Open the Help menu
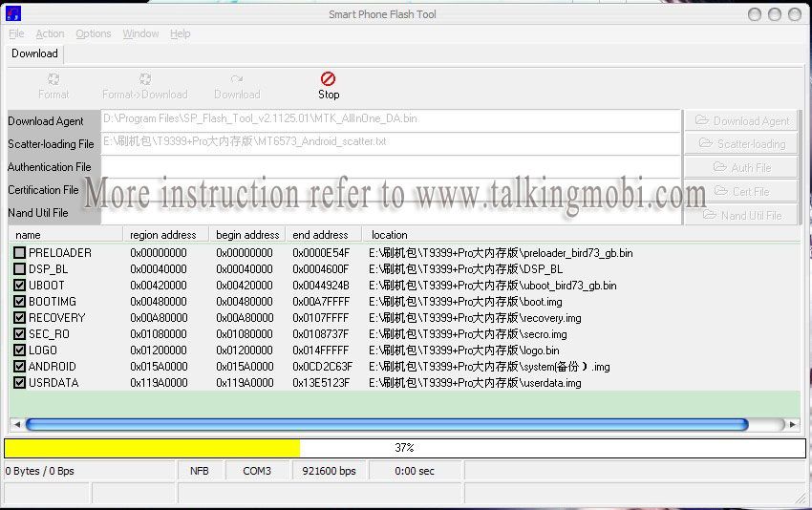This screenshot has width=812, height=510. pos(180,33)
